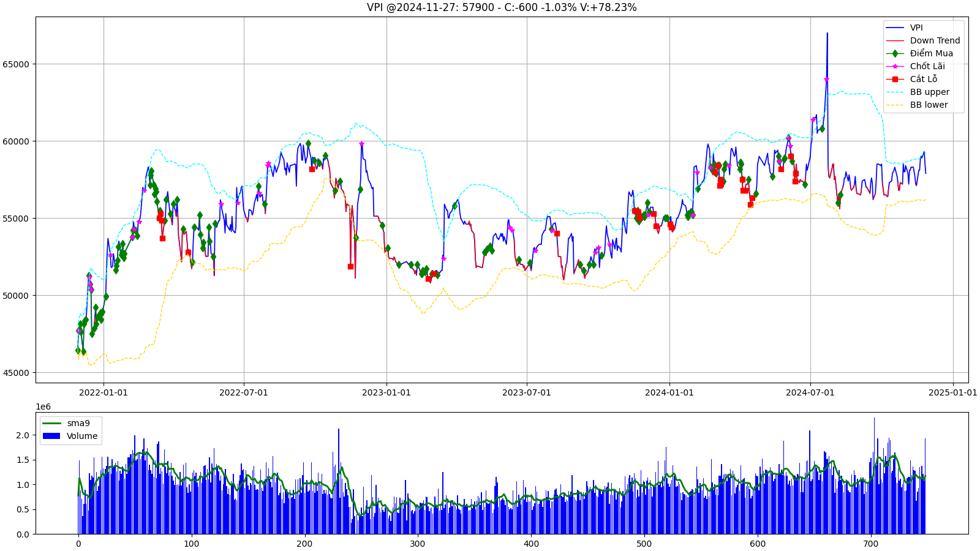
Task: Click the chart title starting with VPI @2024-11-27
Action: point(502,7)
